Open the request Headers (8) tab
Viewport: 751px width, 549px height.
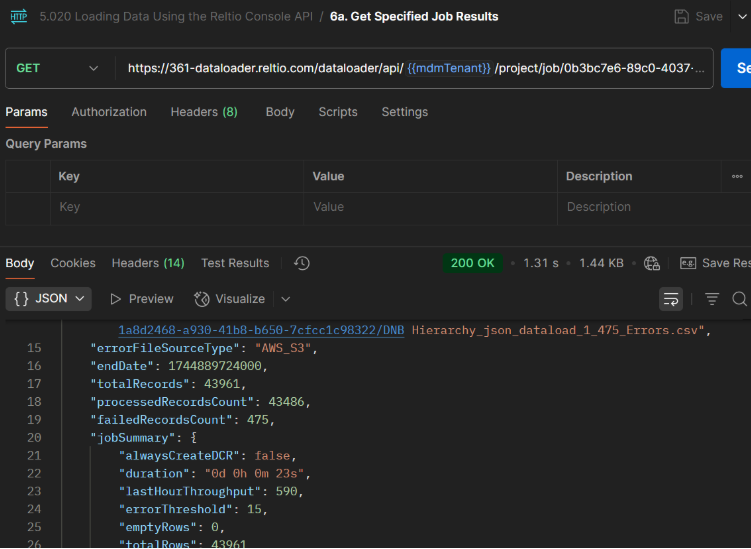(x=204, y=112)
